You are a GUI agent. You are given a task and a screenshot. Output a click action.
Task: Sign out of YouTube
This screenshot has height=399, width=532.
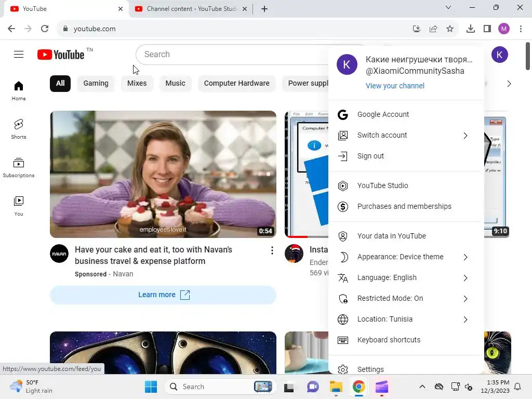[x=406, y=156]
